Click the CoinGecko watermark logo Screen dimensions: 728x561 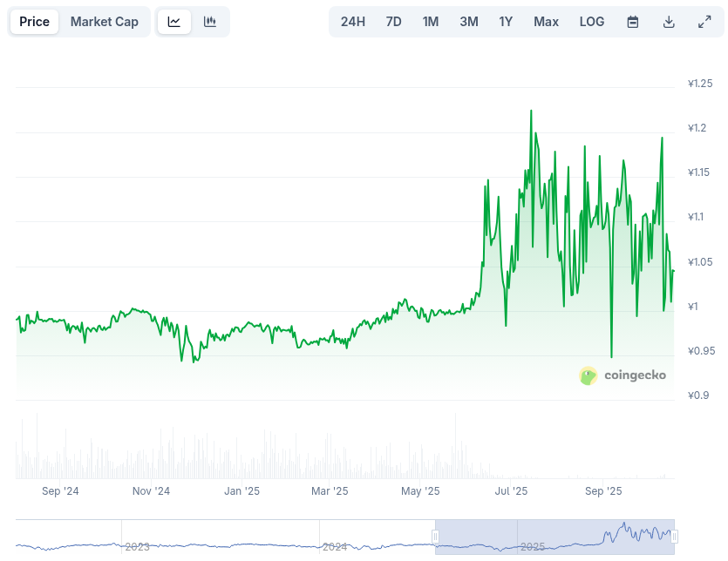(623, 375)
